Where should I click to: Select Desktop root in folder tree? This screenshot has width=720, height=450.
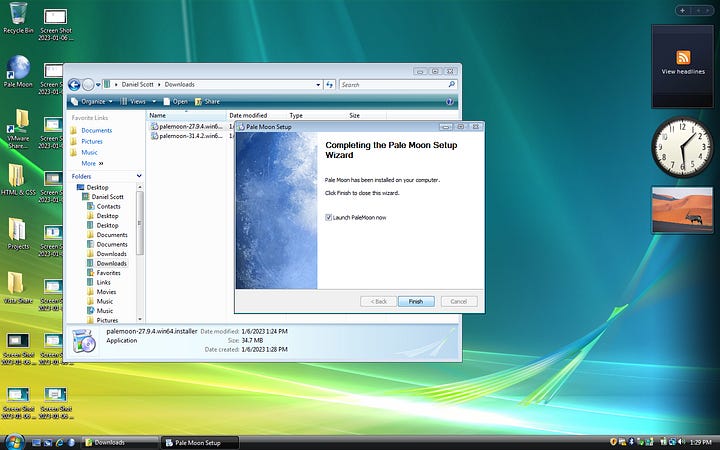[97, 187]
